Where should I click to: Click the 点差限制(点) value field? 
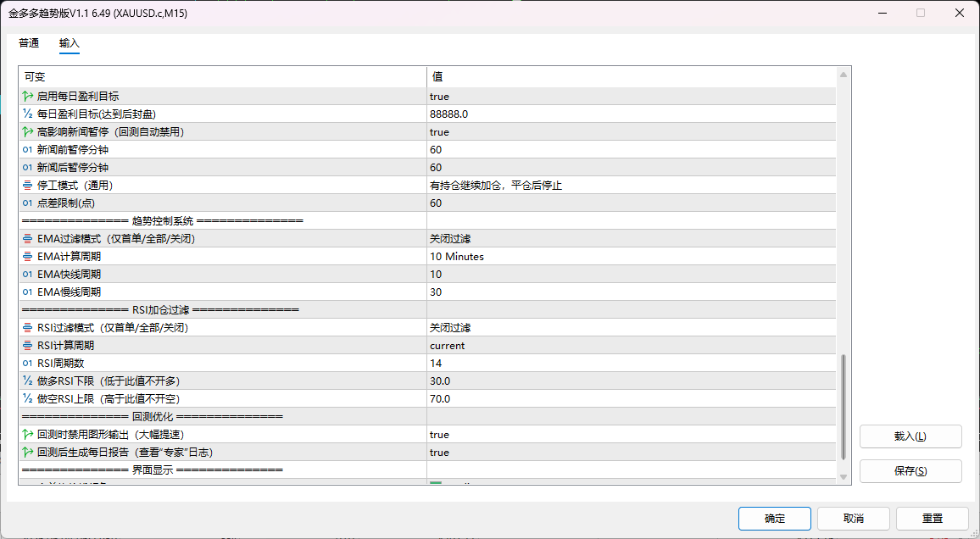632,203
